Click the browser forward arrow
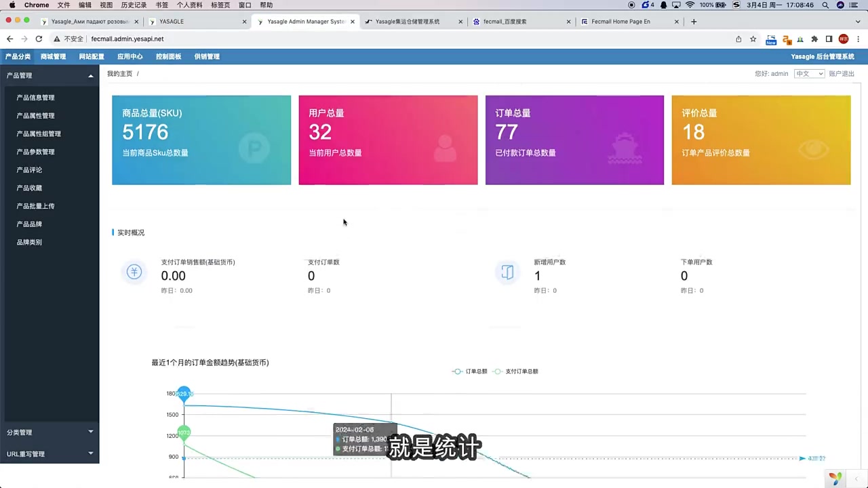 24,39
